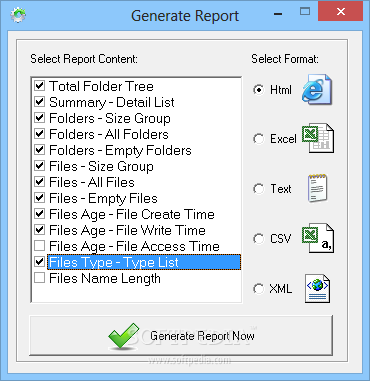Uncheck Folders - Empty Folders checkbox
The width and height of the screenshot is (370, 381).
tap(39, 150)
